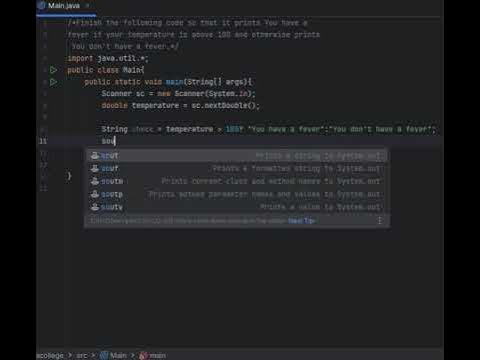This screenshot has height=360, width=480.
Task: Click live template icon beside soutm
Action: click(95, 181)
